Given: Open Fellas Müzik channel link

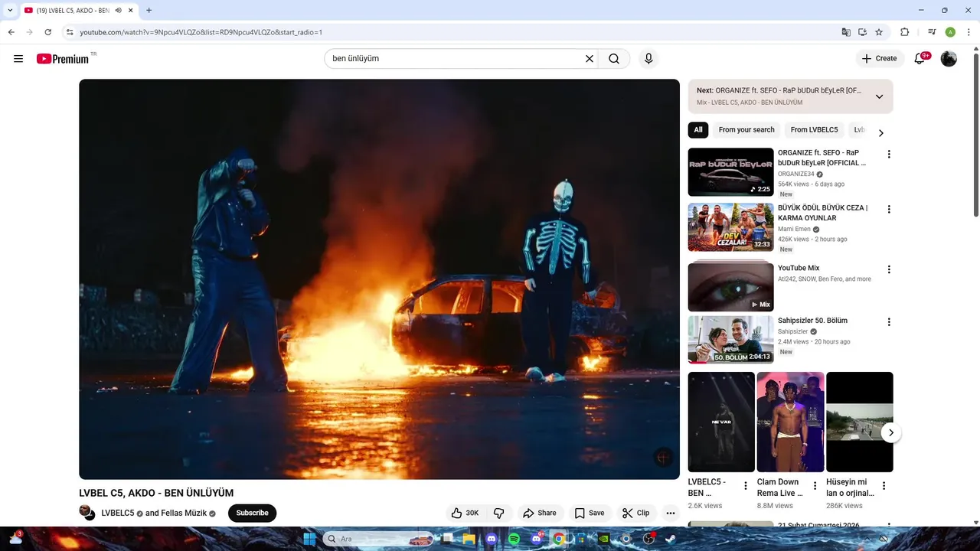Looking at the screenshot, I should coord(184,514).
